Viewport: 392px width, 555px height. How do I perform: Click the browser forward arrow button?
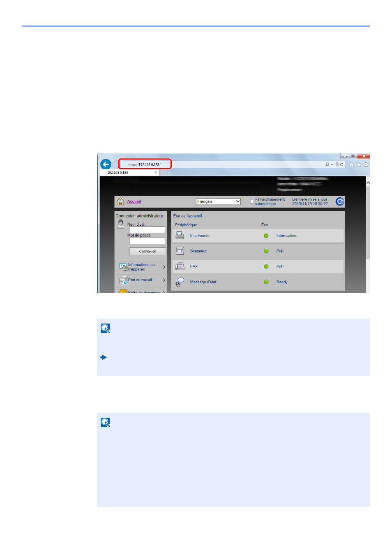coord(115,164)
